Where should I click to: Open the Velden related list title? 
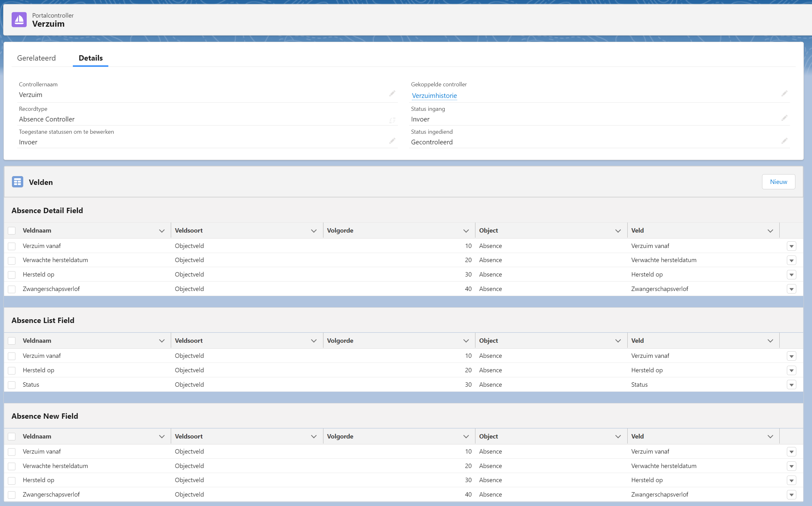41,182
